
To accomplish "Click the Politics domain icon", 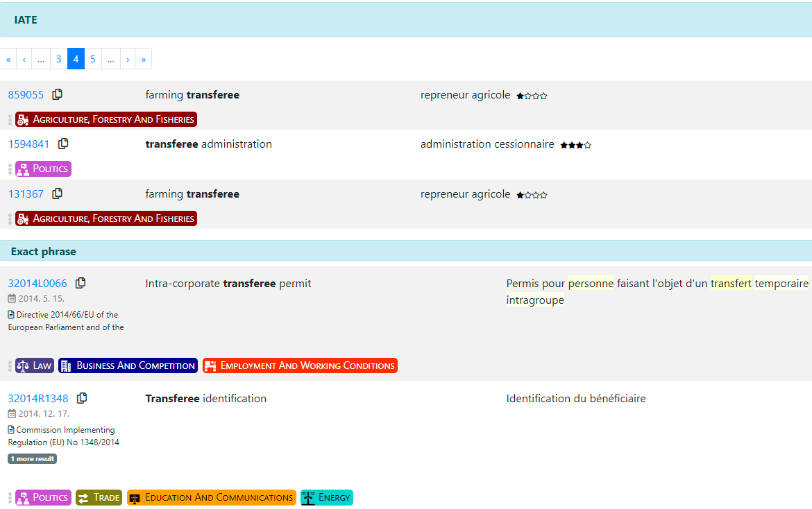I will click(x=23, y=169).
